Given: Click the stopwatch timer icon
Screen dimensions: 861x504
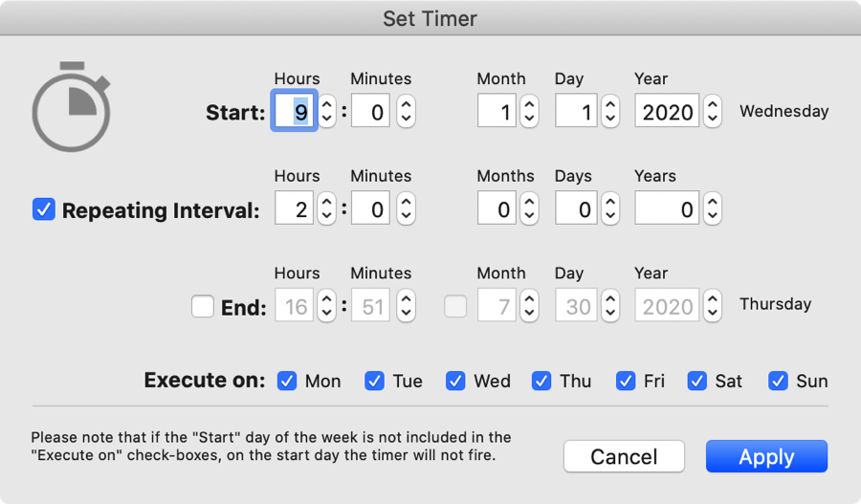Looking at the screenshot, I should point(71,106).
